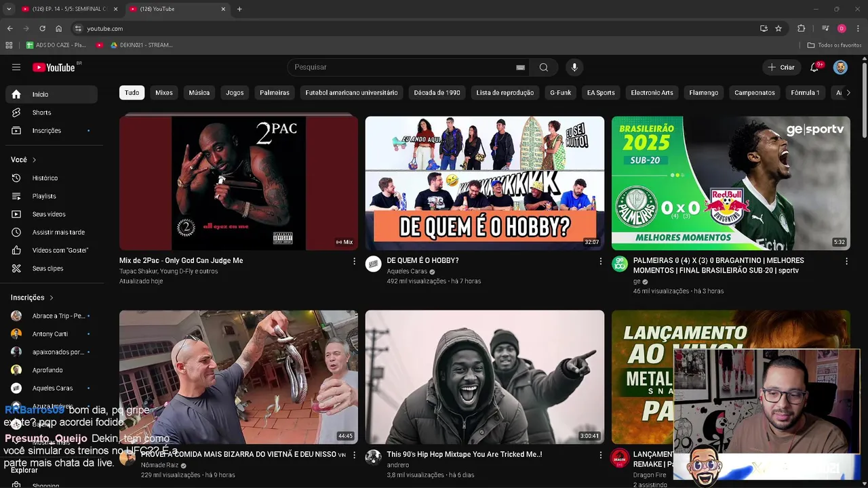The width and height of the screenshot is (868, 488).
Task: Select Futebol americano universitário chip
Action: click(351, 93)
